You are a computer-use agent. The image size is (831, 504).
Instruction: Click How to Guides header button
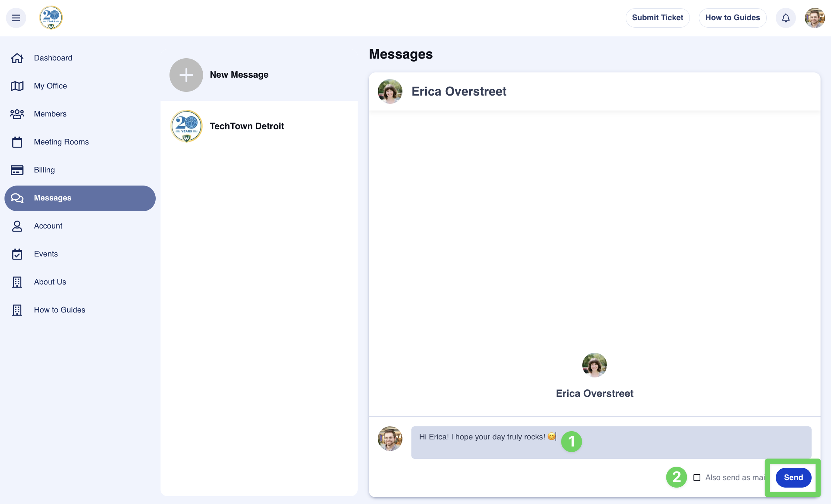732,18
